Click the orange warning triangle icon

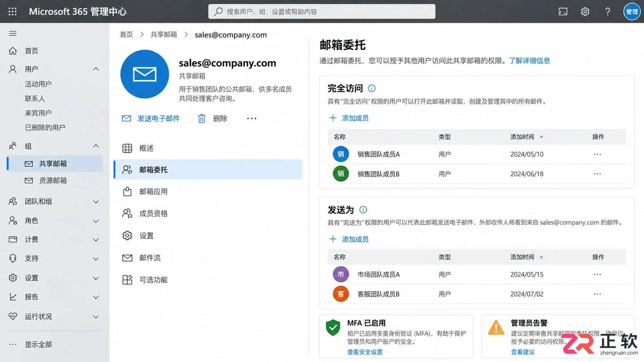click(x=496, y=327)
